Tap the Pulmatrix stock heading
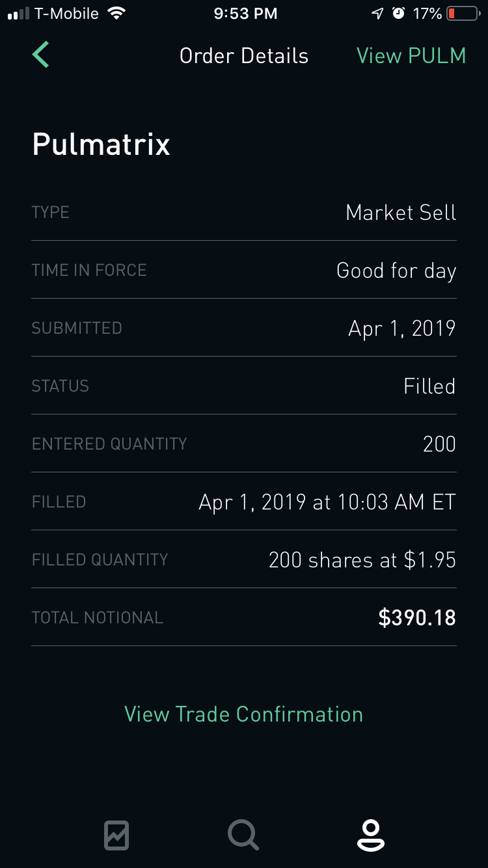 coord(101,144)
